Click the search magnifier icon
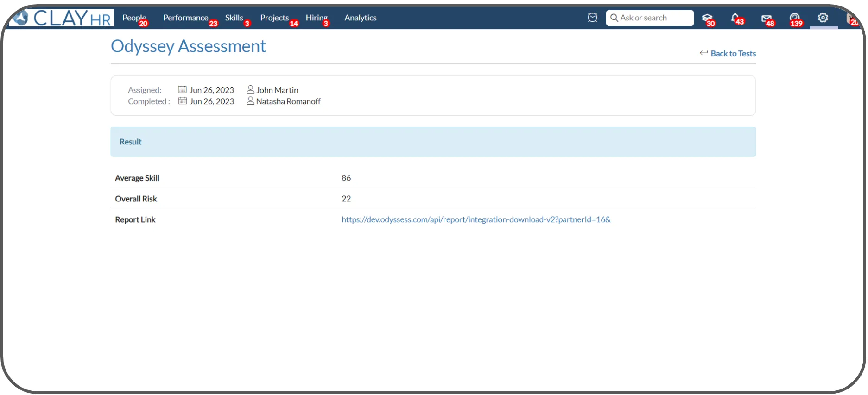This screenshot has width=868, height=395. (x=614, y=18)
